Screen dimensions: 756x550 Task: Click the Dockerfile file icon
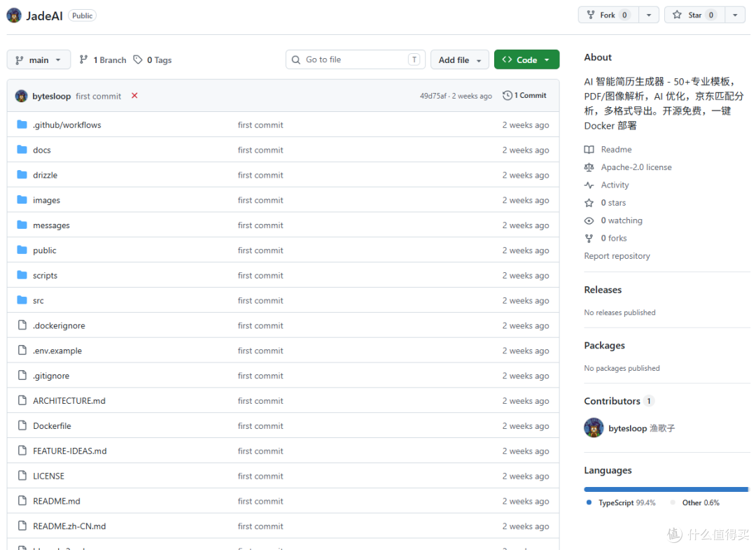tap(22, 425)
